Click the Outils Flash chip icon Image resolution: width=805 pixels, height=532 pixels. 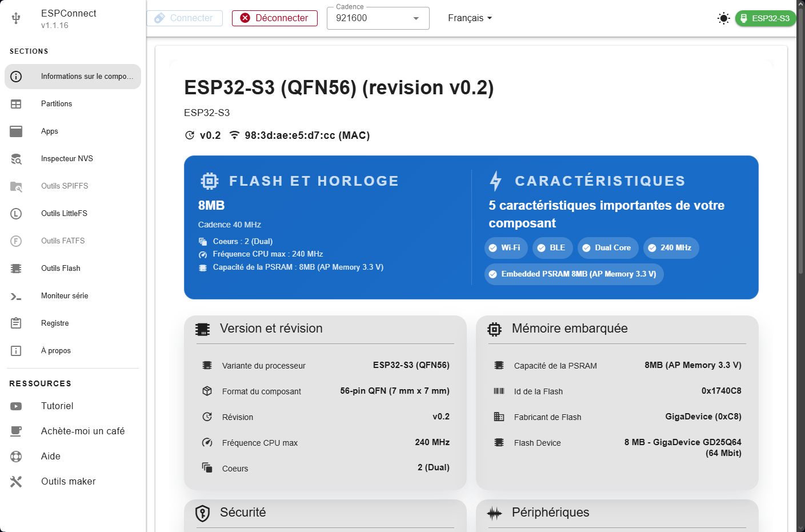[x=16, y=269]
